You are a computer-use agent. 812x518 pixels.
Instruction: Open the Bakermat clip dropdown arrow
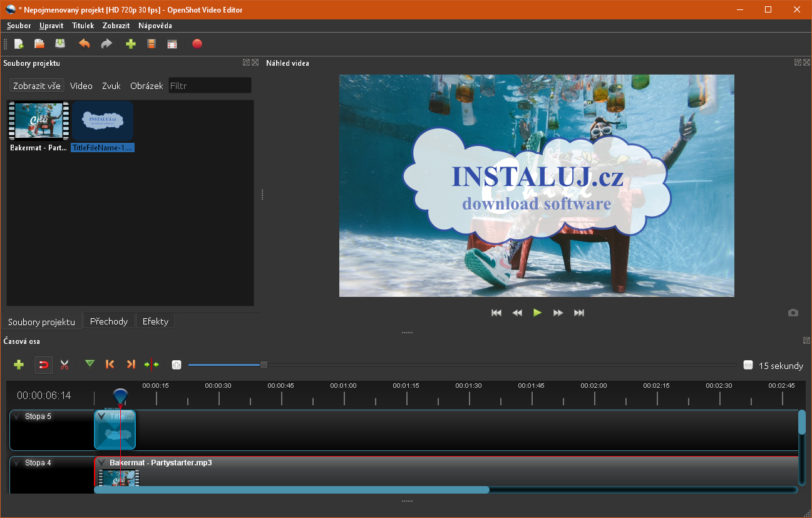[x=101, y=463]
